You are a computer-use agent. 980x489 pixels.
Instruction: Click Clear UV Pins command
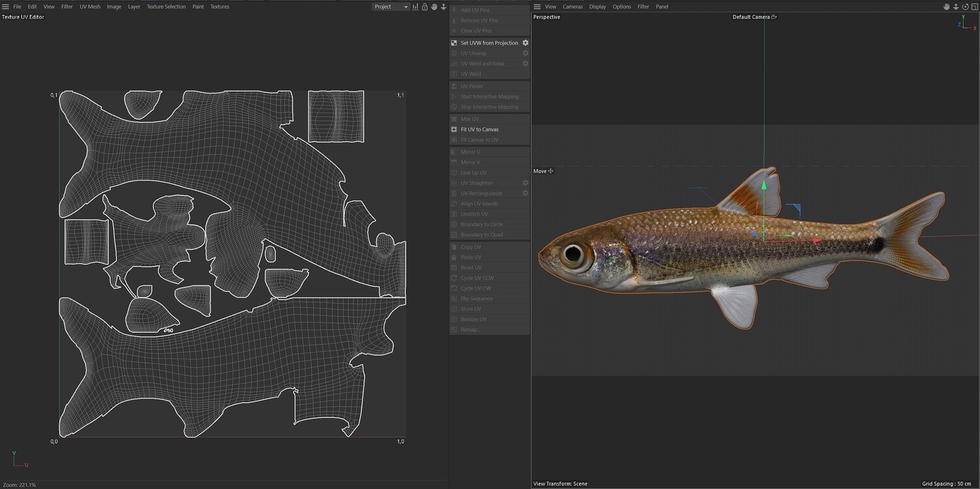pos(489,31)
